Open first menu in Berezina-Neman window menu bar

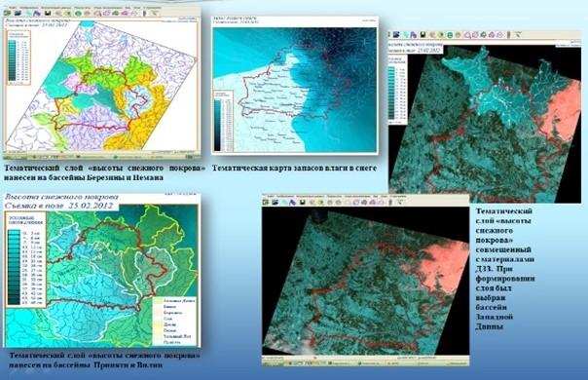13,8
